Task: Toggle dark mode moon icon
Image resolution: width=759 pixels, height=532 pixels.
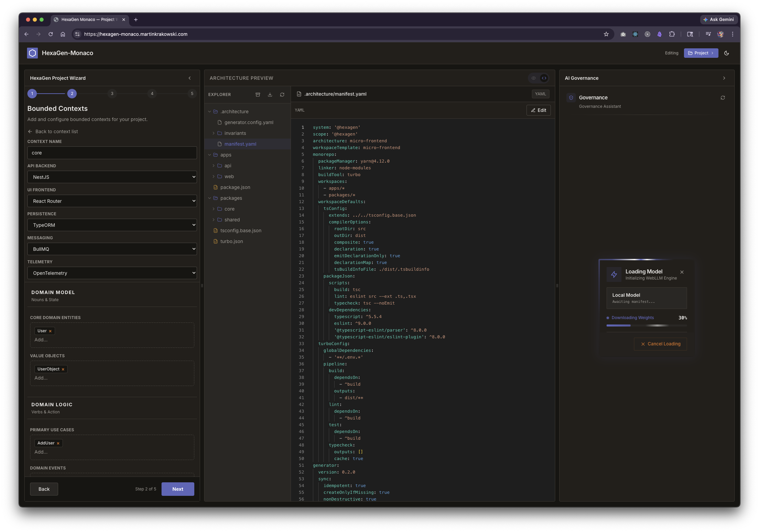Action: tap(727, 53)
